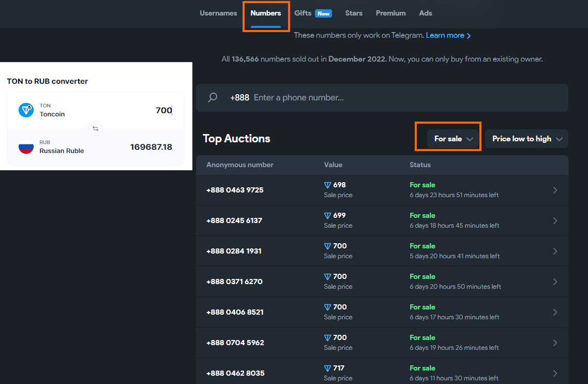Click the Russian flag icon in converter
Image resolution: width=588 pixels, height=384 pixels.
point(26,147)
